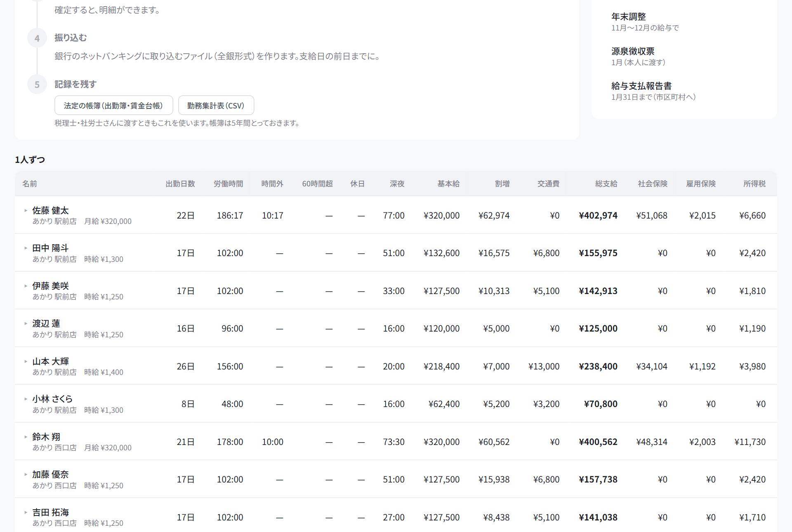
Task: Click the 振り込む step heading
Action: click(x=71, y=38)
